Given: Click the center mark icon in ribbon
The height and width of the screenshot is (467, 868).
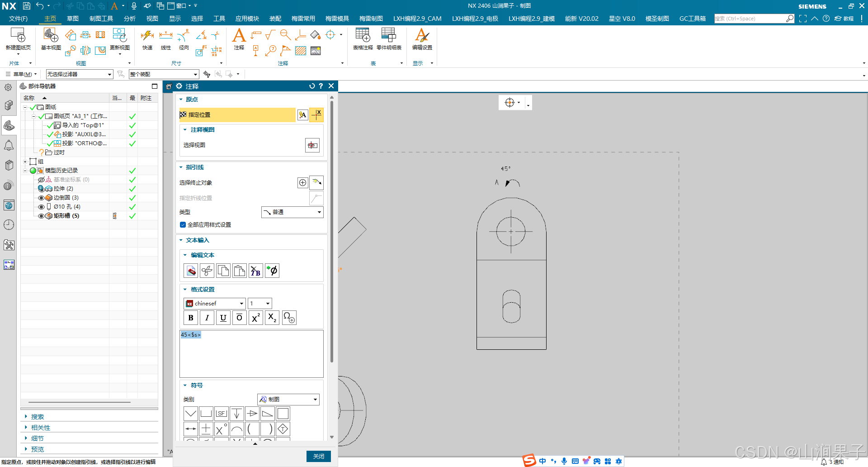Looking at the screenshot, I should pos(330,35).
